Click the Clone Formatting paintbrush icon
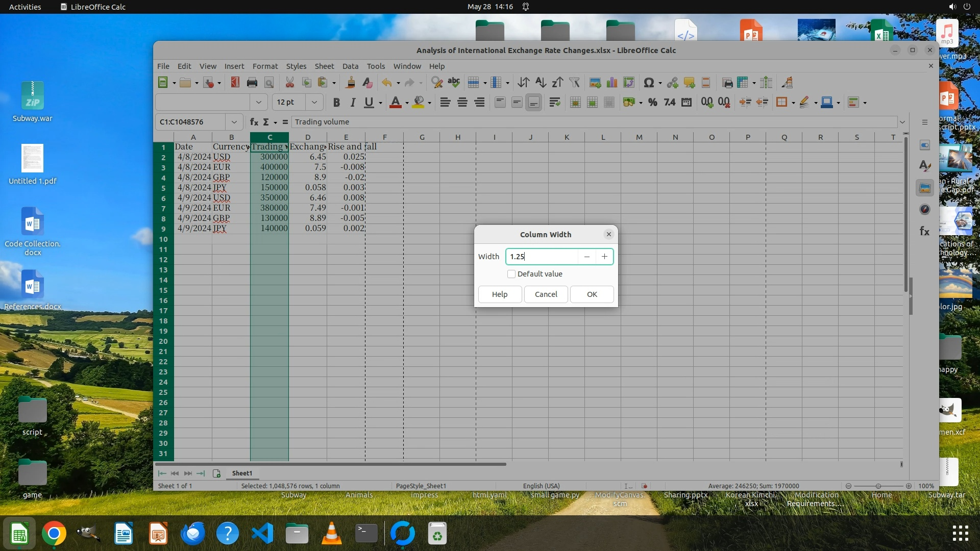Screen dimensions: 980x551 coord(351,83)
